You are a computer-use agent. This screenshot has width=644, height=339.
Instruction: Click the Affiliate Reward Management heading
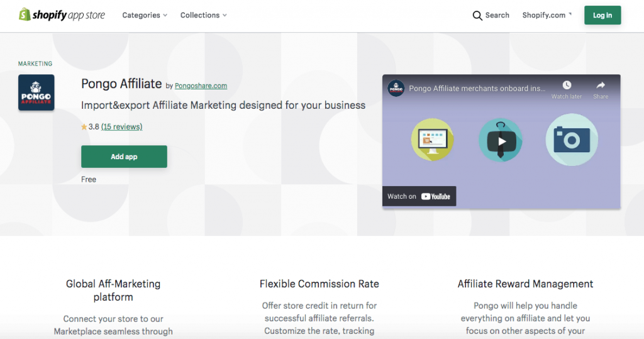coord(525,284)
